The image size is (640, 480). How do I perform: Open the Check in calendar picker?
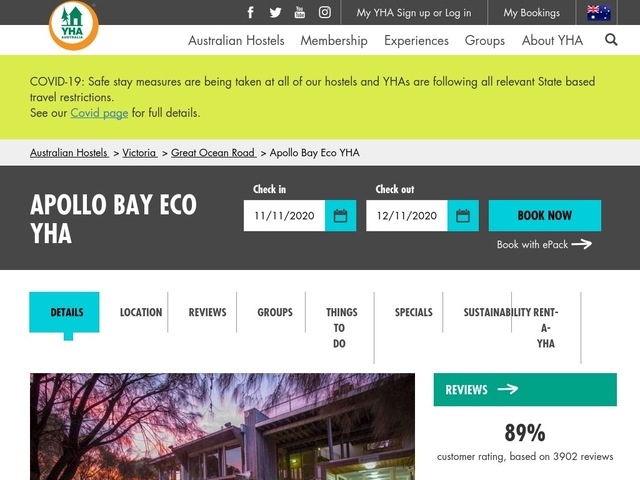340,216
